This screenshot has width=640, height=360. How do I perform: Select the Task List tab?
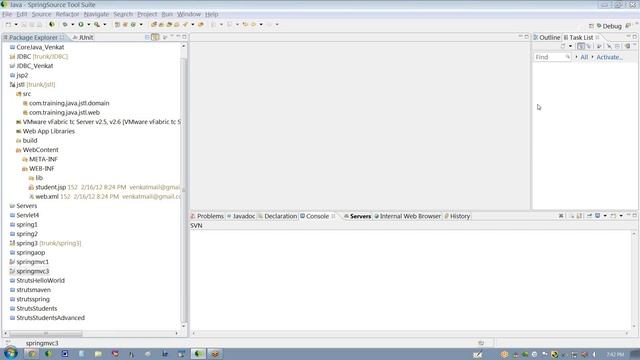(x=581, y=37)
